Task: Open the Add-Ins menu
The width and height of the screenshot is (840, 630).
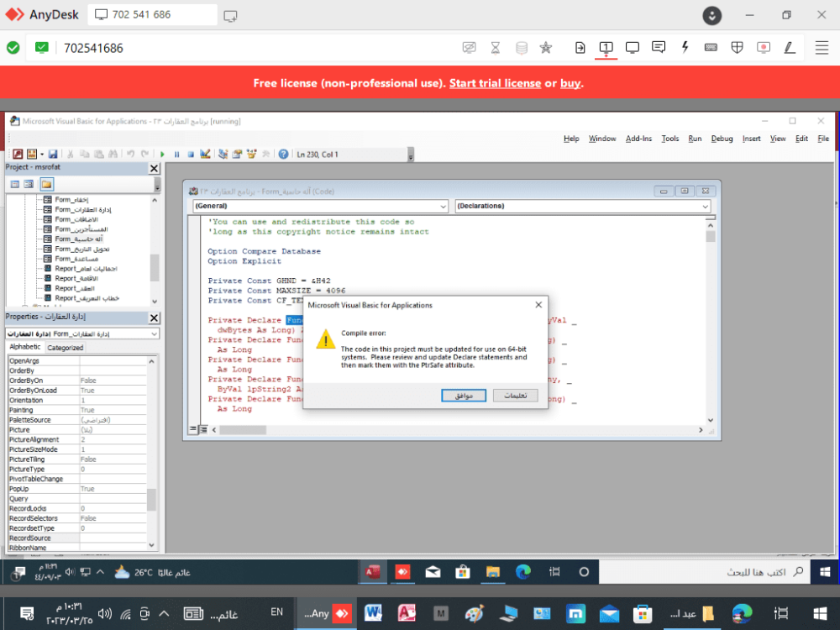Action: click(638, 139)
